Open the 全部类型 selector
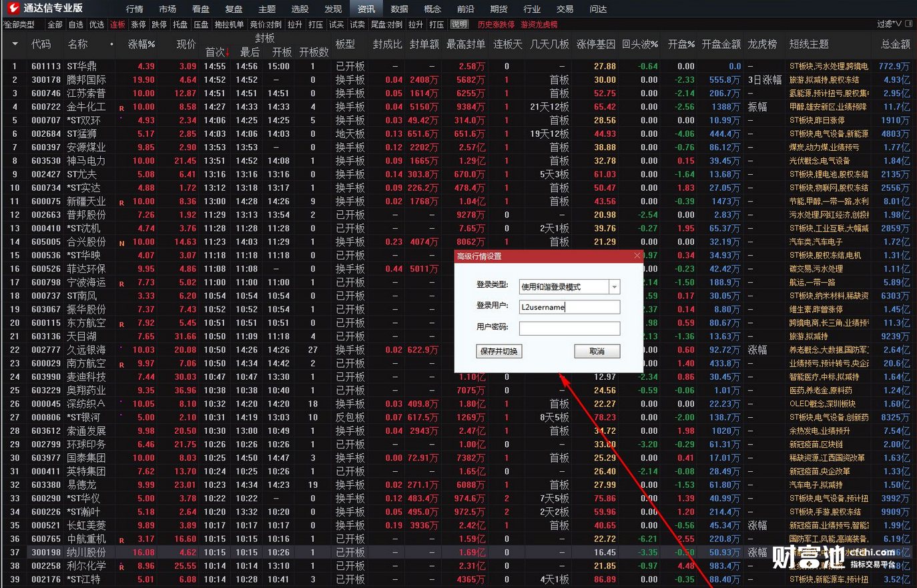Screen dimensions: 917x588 (19, 25)
